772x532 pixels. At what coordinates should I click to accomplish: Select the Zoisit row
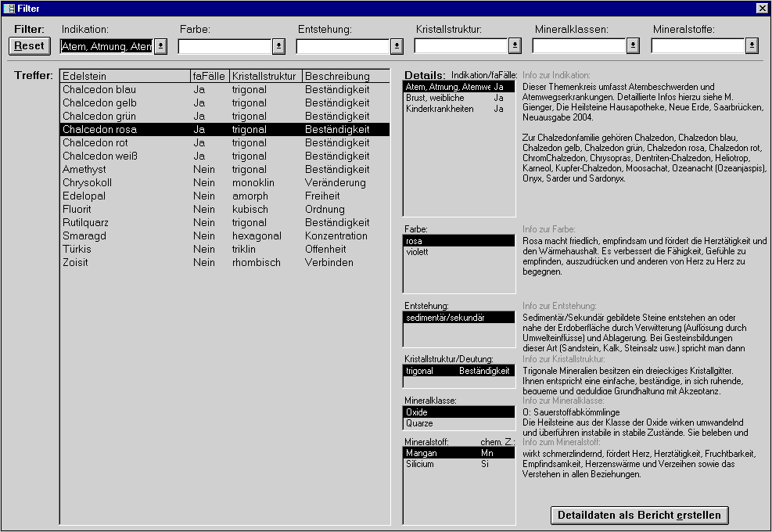[x=225, y=263]
